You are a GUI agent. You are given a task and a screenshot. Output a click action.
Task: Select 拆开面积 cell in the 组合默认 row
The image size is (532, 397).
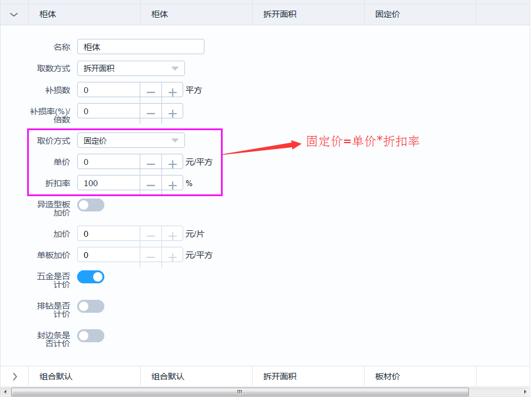point(308,376)
